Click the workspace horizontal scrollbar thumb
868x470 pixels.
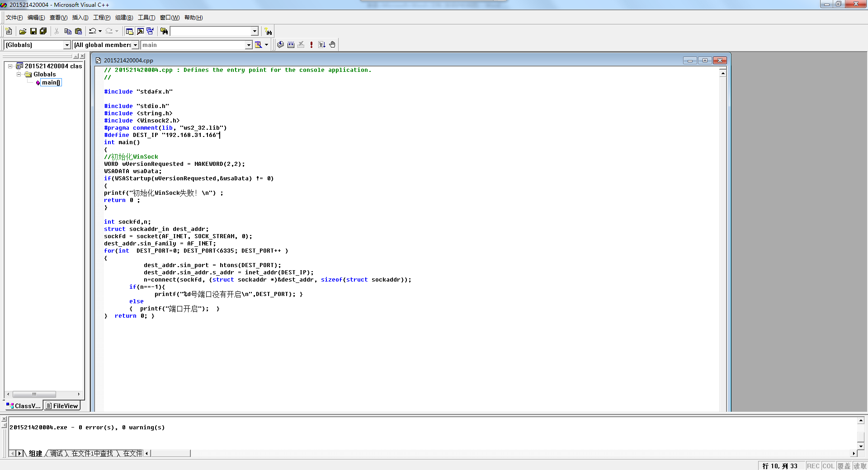pyautogui.click(x=34, y=394)
